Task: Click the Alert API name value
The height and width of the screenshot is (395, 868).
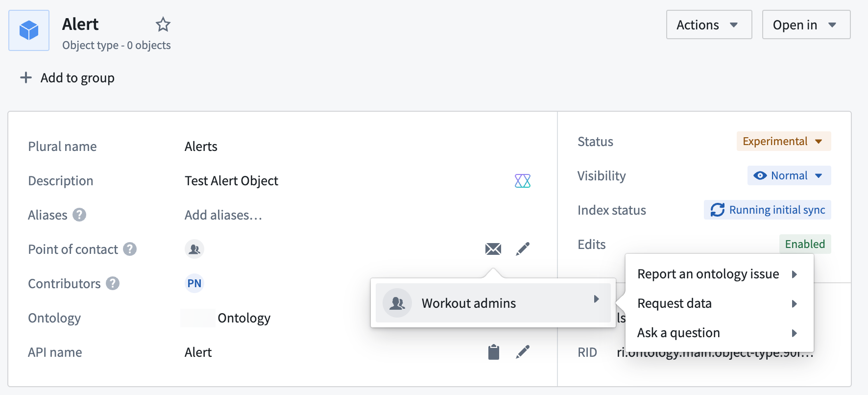Action: (x=198, y=352)
